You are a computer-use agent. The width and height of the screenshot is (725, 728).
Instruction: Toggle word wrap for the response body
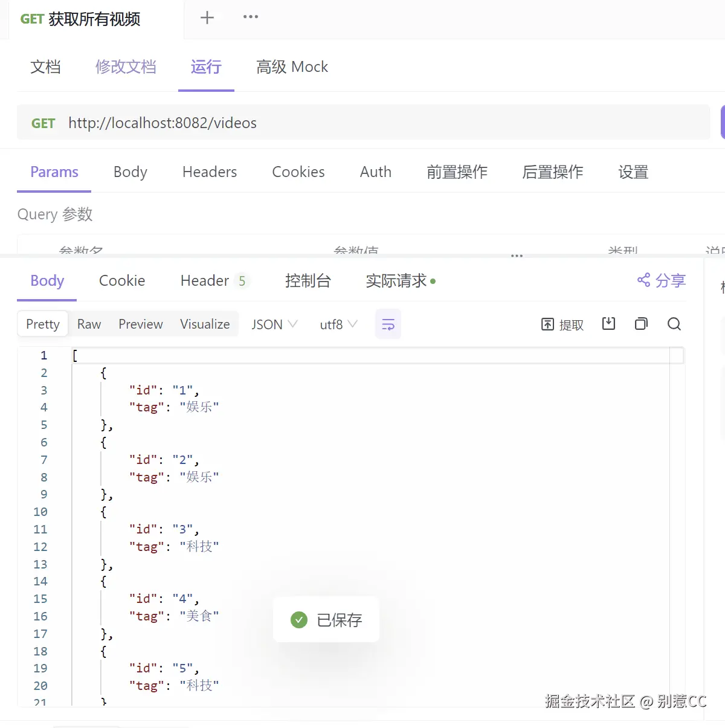[x=388, y=324]
